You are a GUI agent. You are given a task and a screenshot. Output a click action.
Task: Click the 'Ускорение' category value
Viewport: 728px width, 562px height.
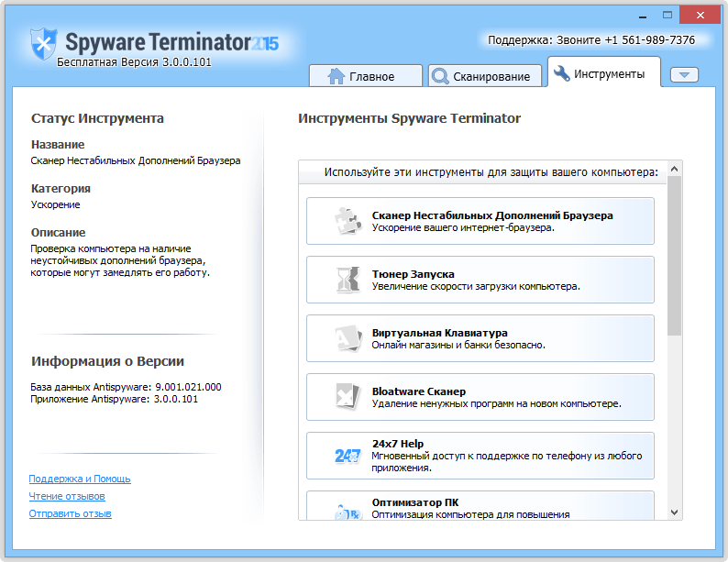[55, 204]
